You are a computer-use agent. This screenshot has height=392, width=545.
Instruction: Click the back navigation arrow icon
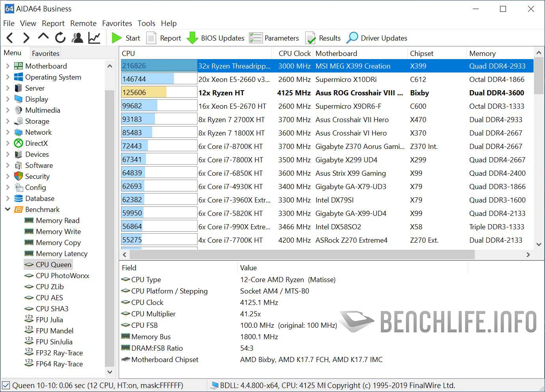coord(9,38)
